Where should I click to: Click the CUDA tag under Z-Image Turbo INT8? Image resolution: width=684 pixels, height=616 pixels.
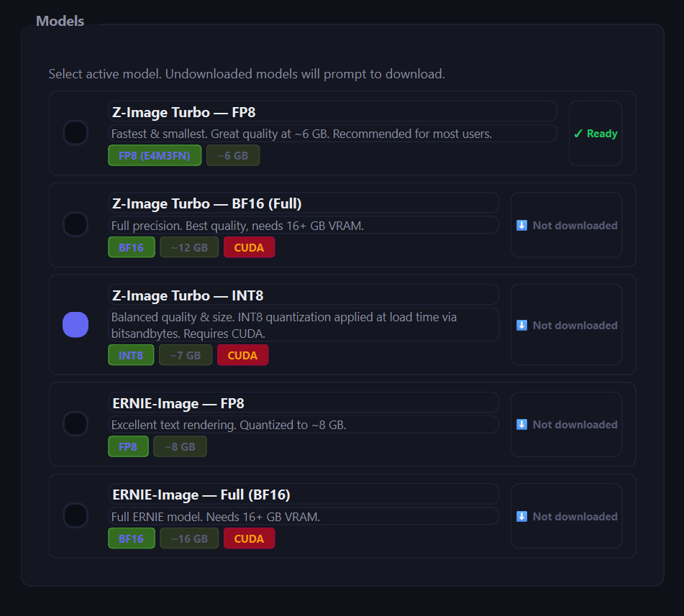pos(242,355)
